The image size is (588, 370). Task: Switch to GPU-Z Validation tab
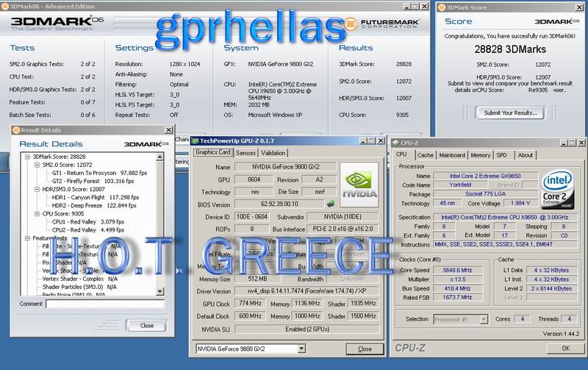(273, 153)
